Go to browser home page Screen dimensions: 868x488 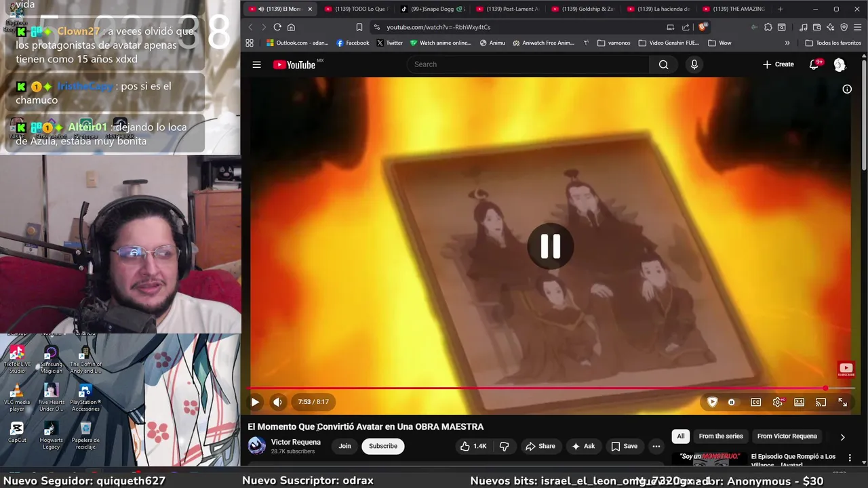tap(291, 27)
